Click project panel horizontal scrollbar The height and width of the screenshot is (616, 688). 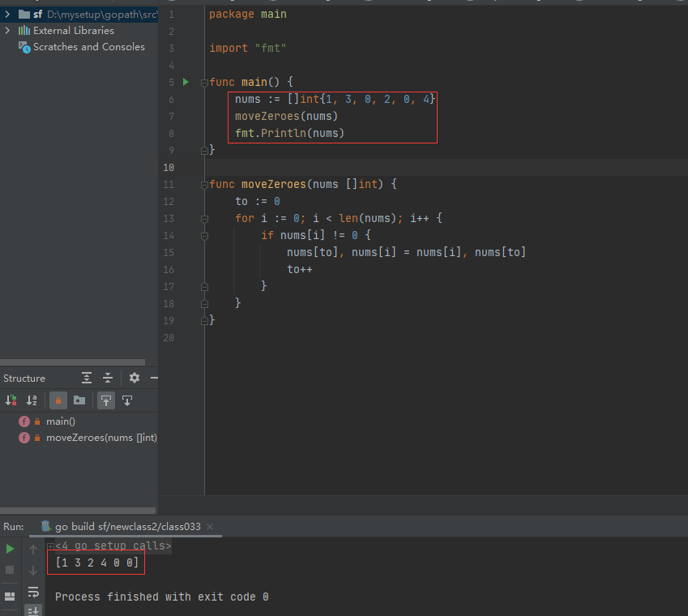pos(72,362)
